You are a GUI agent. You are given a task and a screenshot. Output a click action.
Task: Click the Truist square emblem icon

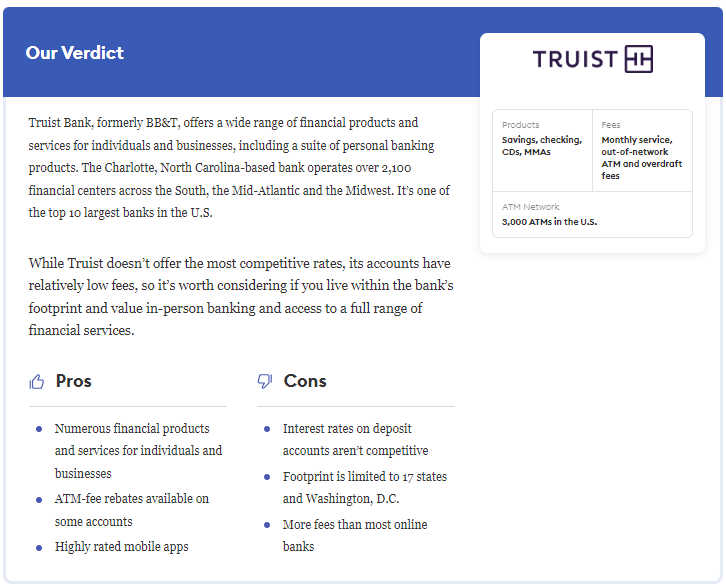[x=639, y=59]
